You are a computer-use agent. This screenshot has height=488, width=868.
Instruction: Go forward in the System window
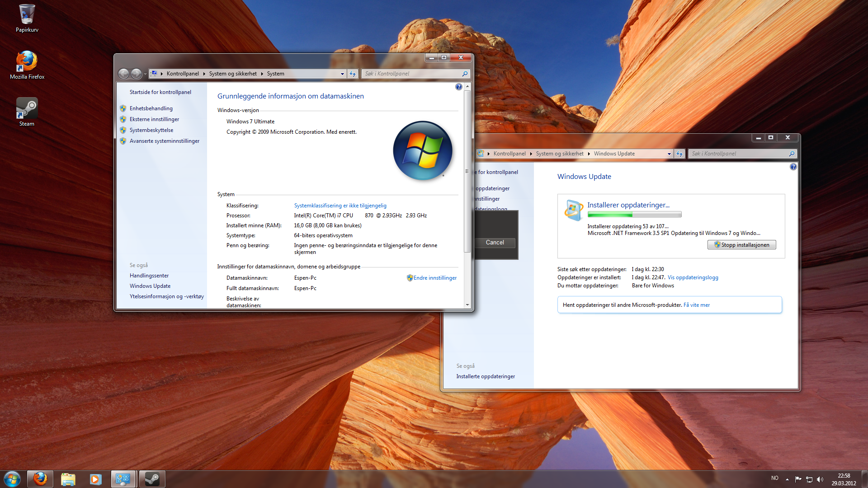tap(136, 73)
